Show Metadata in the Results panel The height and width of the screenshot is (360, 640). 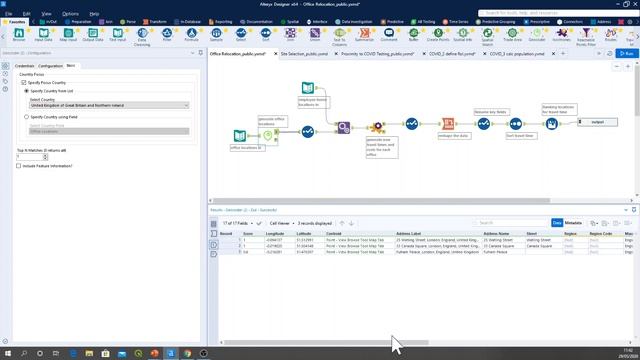click(x=573, y=223)
